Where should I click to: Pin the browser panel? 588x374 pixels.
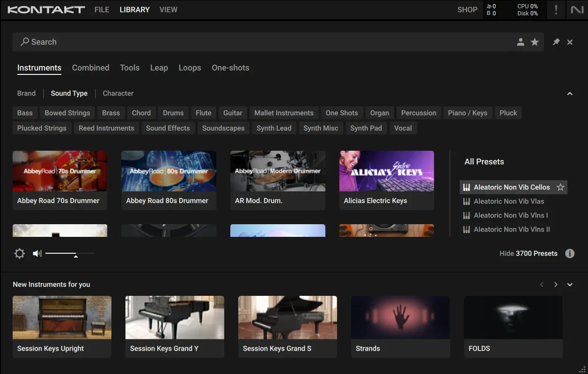pos(556,42)
